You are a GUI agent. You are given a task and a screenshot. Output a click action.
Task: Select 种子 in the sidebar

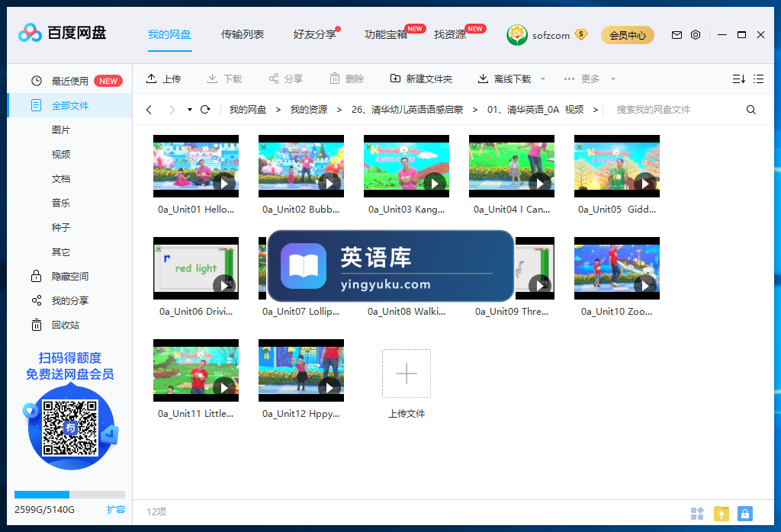(61, 227)
